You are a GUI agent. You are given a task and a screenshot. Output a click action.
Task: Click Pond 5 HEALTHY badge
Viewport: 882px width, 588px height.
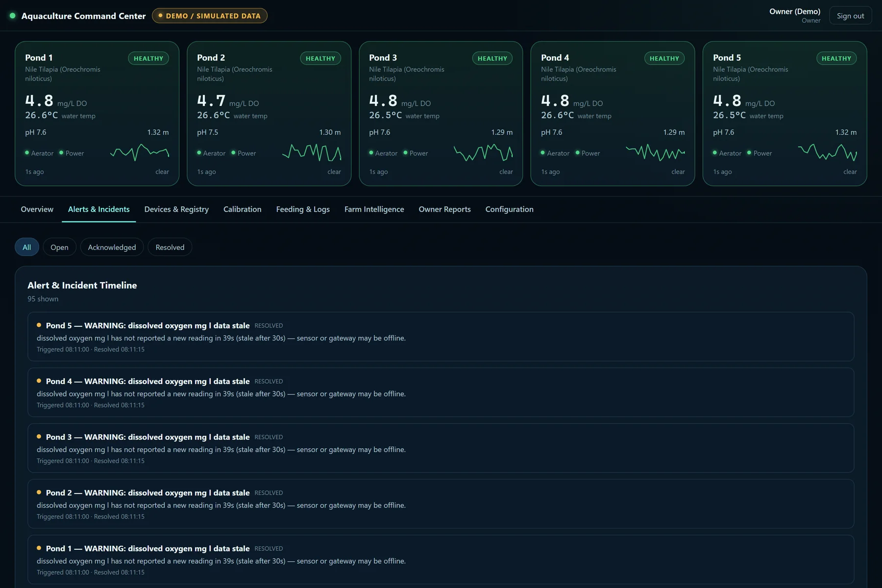836,58
